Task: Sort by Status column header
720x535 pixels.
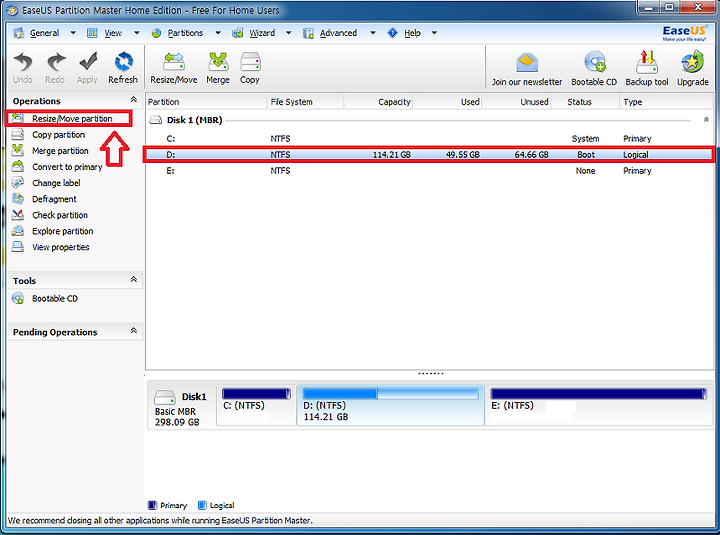Action: [585, 102]
